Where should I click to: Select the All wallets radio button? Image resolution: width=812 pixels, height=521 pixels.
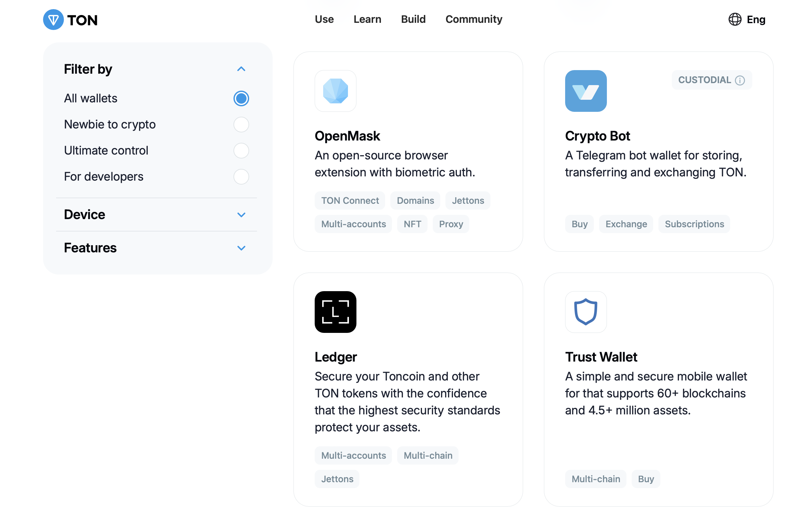(x=241, y=98)
